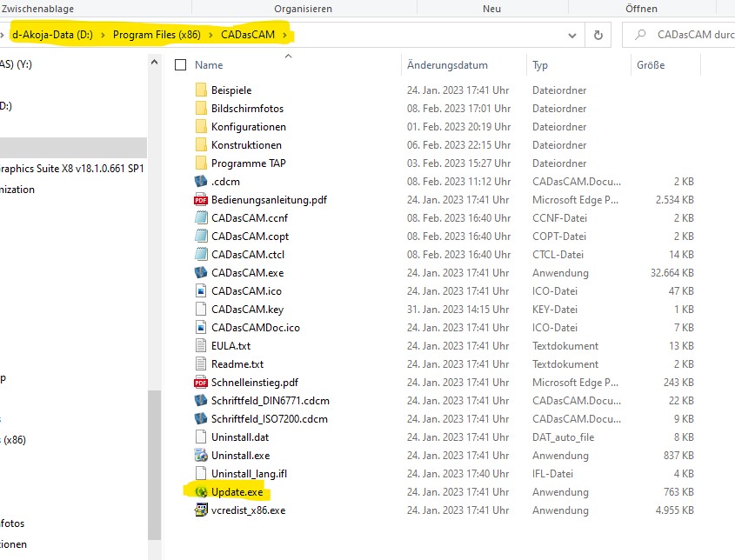This screenshot has width=735, height=560.
Task: Tick the select-all checkbox beside Name
Action: pyautogui.click(x=180, y=64)
